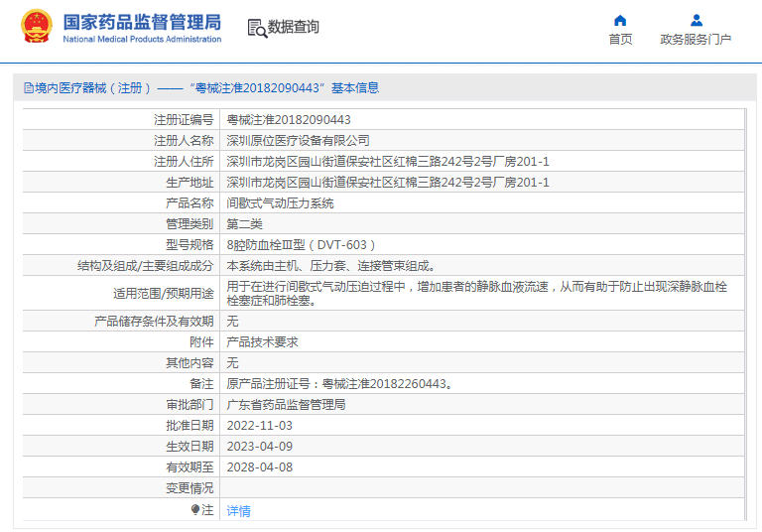Go to 首页 text link
The height and width of the screenshot is (532, 762).
click(x=620, y=40)
